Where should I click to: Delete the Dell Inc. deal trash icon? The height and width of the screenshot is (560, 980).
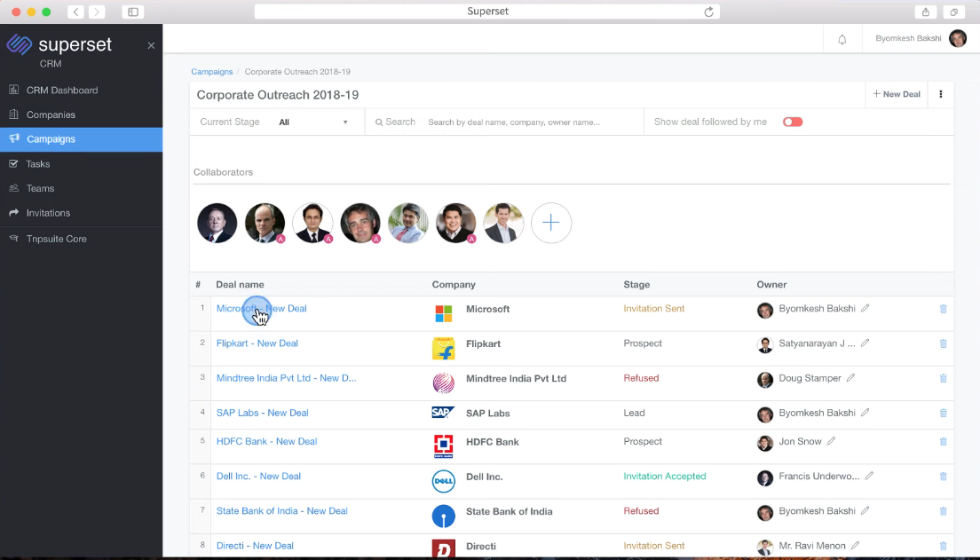pos(943,477)
